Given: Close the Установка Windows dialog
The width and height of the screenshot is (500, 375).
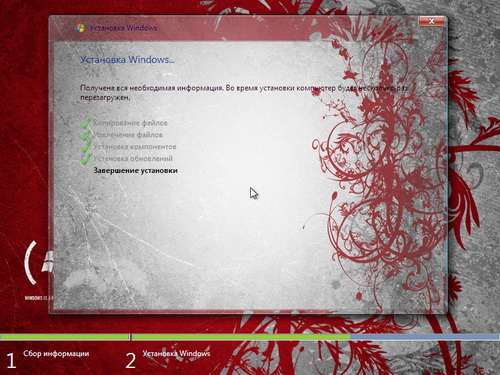Looking at the screenshot, I should (432, 21).
